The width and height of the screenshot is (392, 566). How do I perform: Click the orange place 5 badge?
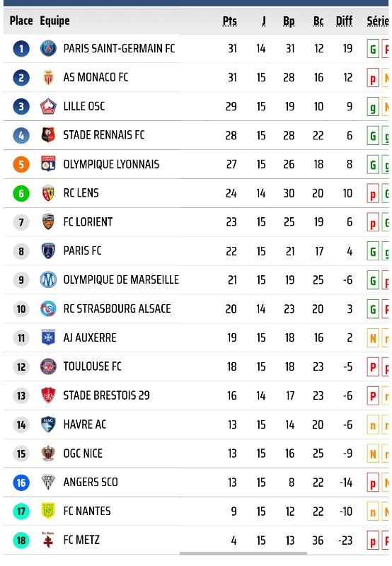click(21, 164)
